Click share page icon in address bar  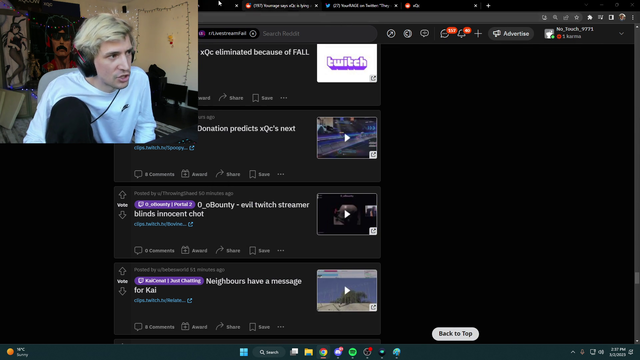[566, 18]
